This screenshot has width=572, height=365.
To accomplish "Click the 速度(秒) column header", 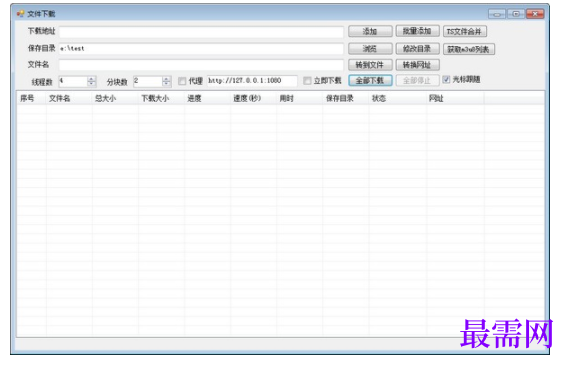I will click(x=253, y=98).
